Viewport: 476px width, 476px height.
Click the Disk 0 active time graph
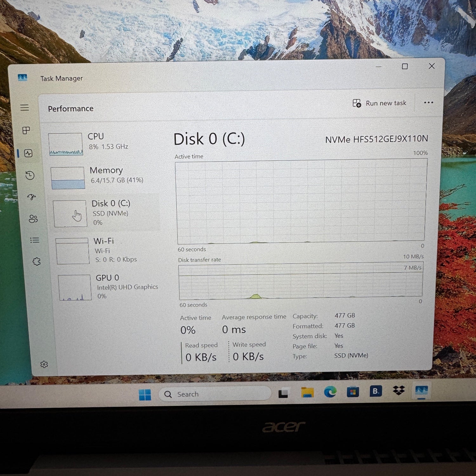click(301, 201)
